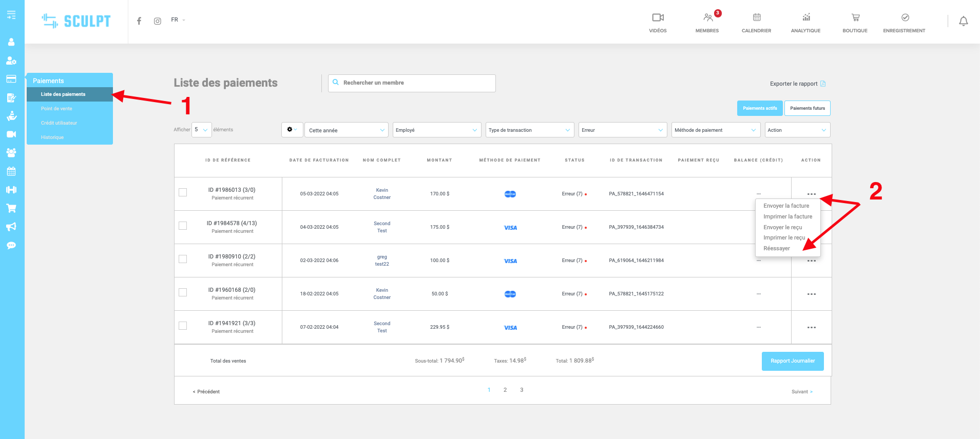Change the Afficher items count dropdown
The width and height of the screenshot is (980, 439).
(x=201, y=130)
